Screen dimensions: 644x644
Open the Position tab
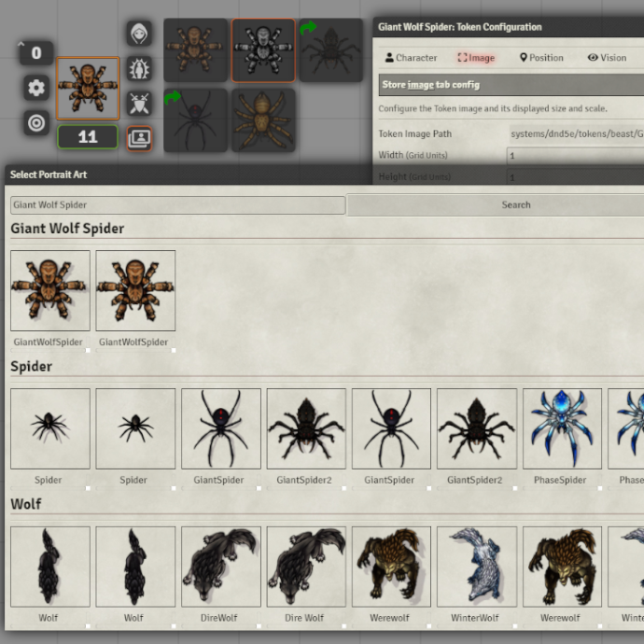pos(541,58)
